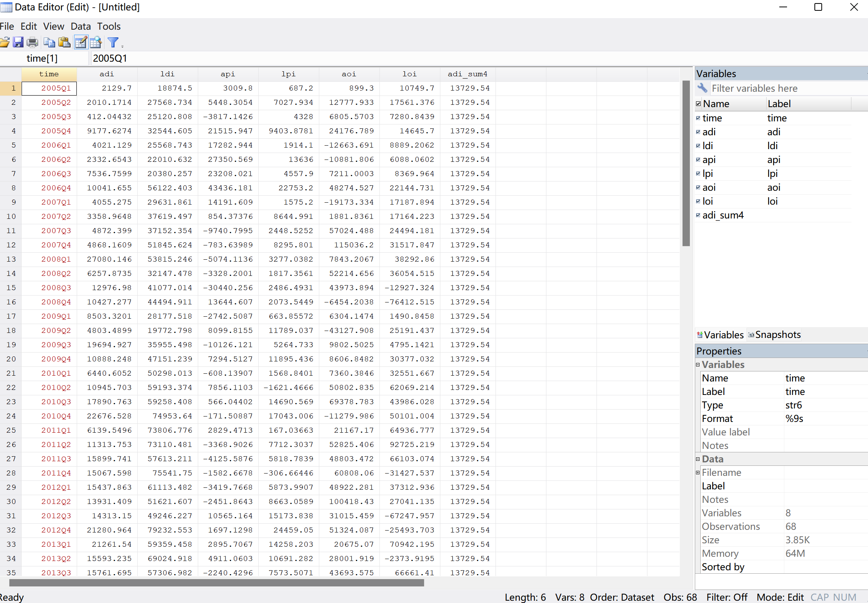Collapse the Variables section in Properties
The width and height of the screenshot is (868, 603).
coord(698,364)
